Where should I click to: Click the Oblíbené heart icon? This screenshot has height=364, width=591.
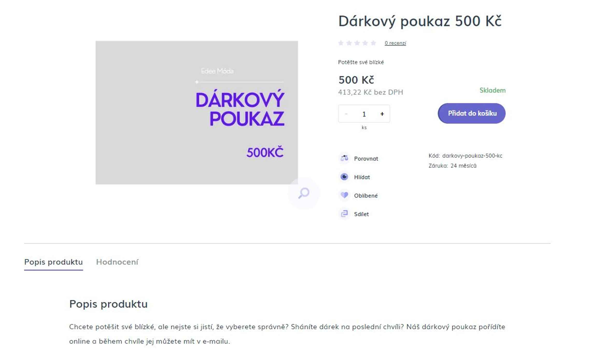point(344,195)
